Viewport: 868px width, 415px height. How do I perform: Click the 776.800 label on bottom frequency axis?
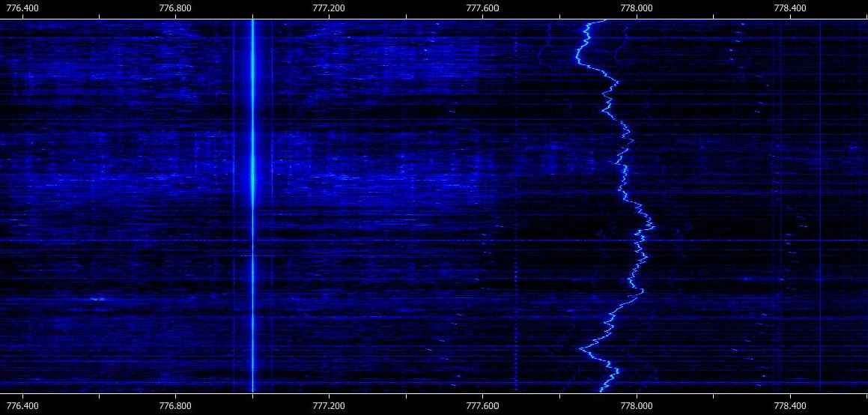[x=175, y=406]
